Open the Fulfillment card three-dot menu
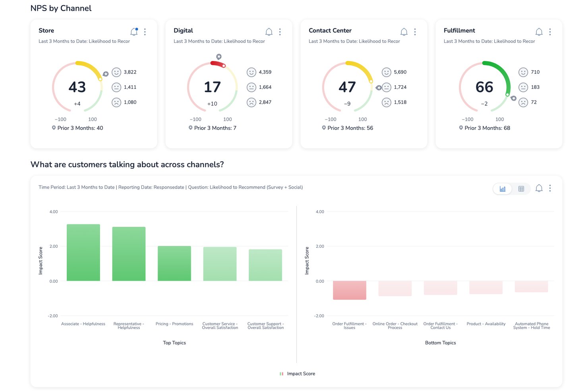The height and width of the screenshot is (392, 588). 550,32
